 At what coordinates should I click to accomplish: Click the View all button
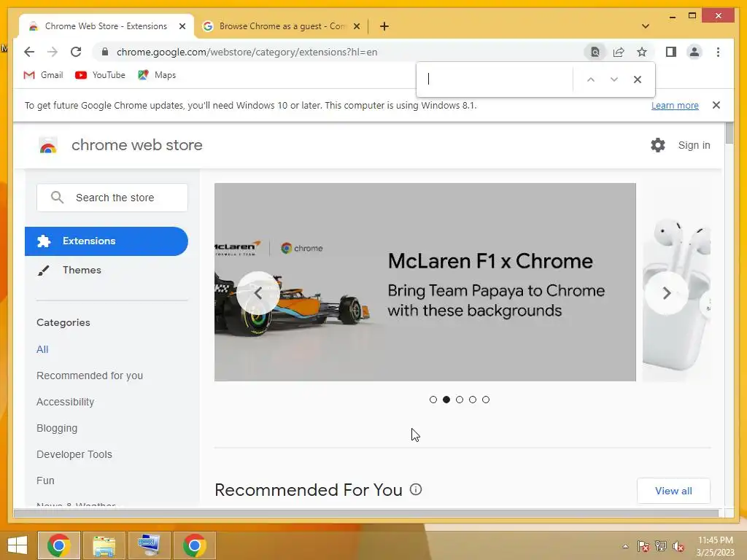coord(673,491)
